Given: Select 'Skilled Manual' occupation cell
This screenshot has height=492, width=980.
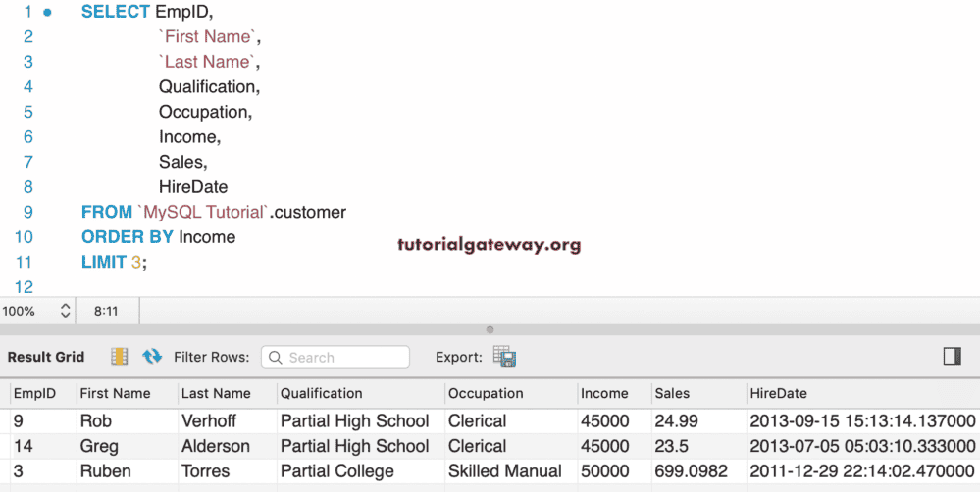Looking at the screenshot, I should click(505, 471).
